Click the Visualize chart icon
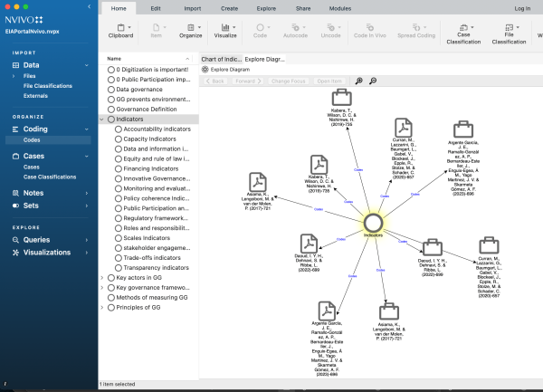Screen dimensions: 543x392 [224, 29]
